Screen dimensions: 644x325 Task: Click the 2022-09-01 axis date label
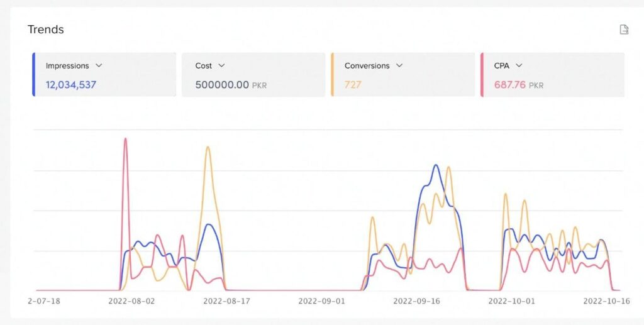tap(321, 301)
